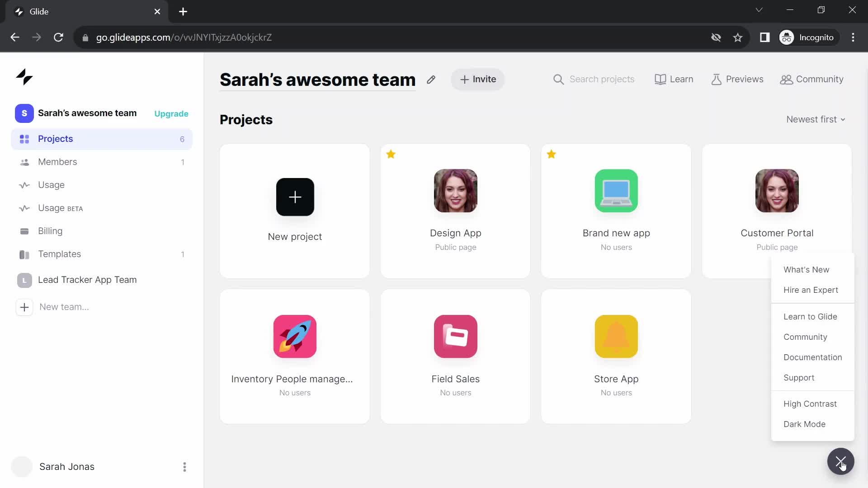Click the Glide logo icon in sidebar
868x488 pixels.
point(24,76)
